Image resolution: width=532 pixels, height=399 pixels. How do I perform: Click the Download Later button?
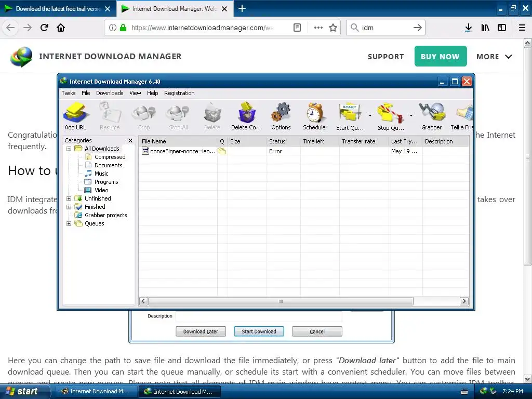(x=201, y=331)
